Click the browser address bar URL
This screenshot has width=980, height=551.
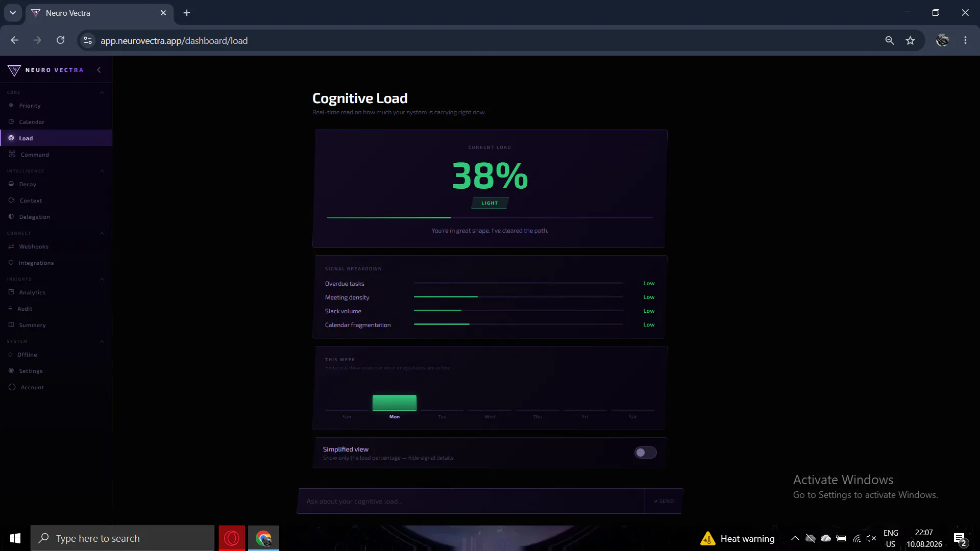(174, 41)
